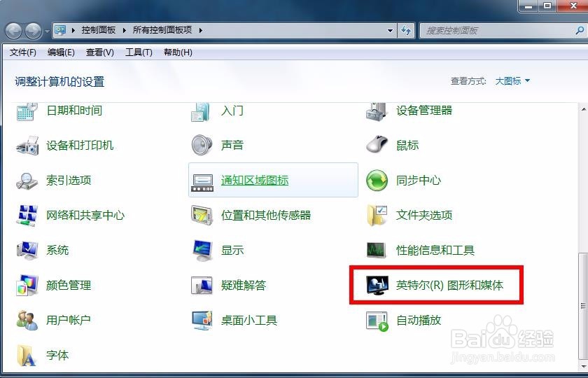This screenshot has height=378, width=588.
Task: Click the 自动播放 link text
Action: pyautogui.click(x=419, y=321)
